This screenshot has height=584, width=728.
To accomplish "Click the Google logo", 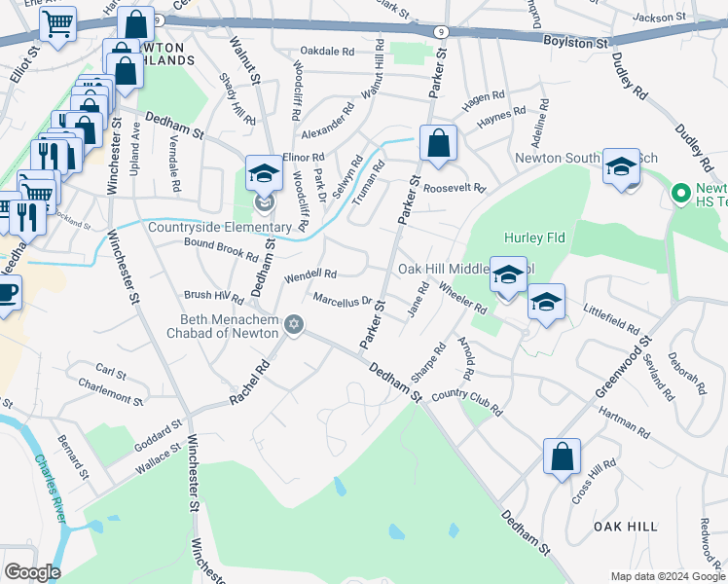I will tap(32, 572).
